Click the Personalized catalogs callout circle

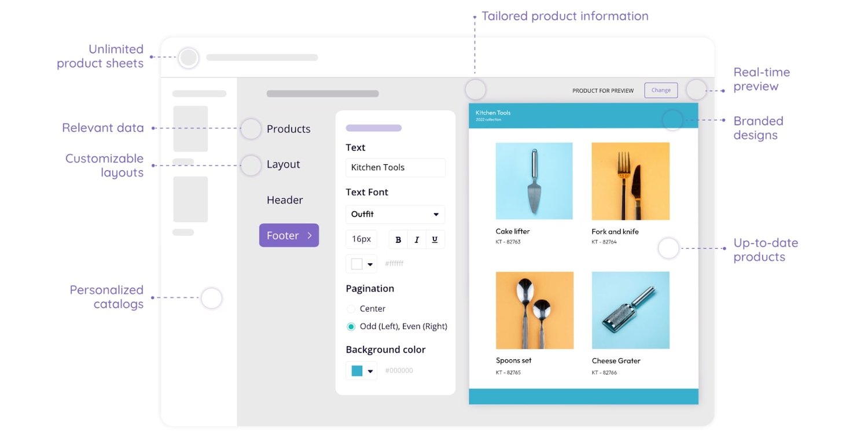click(211, 298)
